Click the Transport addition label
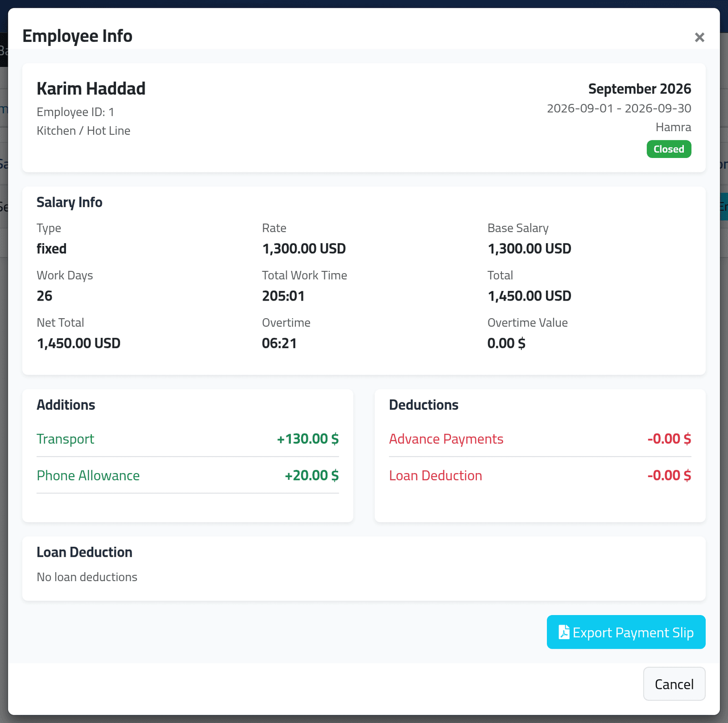 pos(66,439)
